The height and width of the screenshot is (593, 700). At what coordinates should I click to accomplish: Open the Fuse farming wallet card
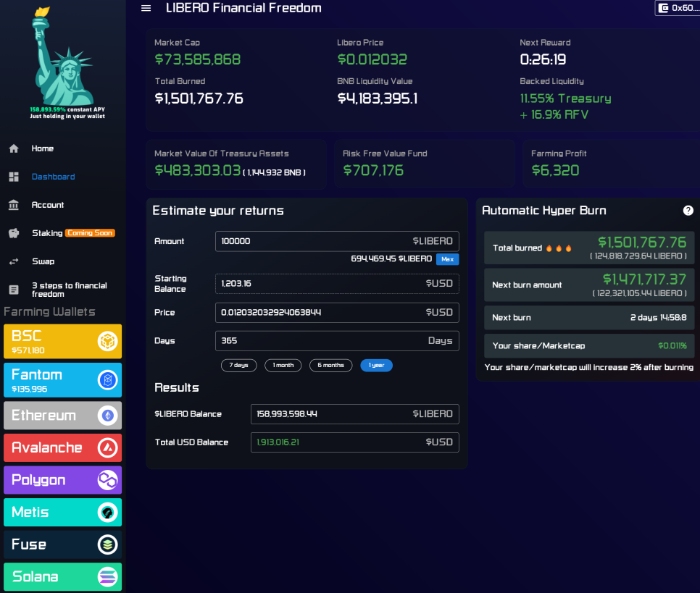point(62,544)
